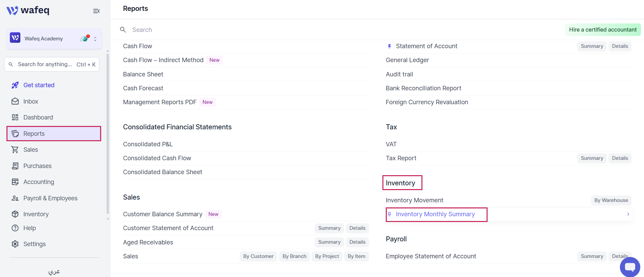
Task: Click Hire a certified accountant button
Action: tap(603, 30)
